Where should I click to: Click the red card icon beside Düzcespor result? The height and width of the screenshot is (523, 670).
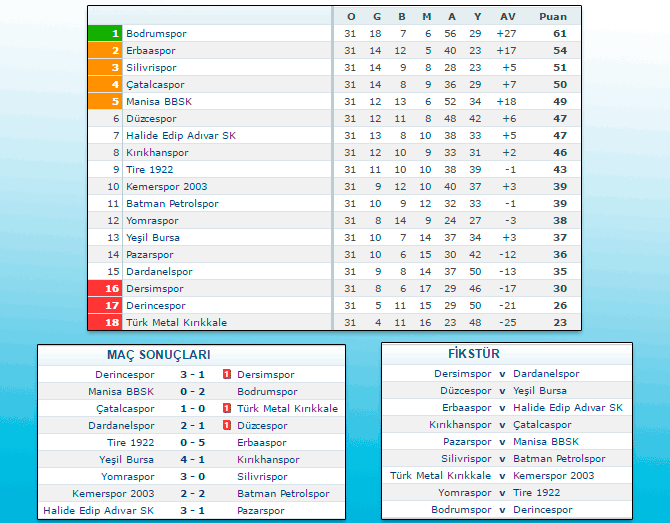pyautogui.click(x=227, y=425)
